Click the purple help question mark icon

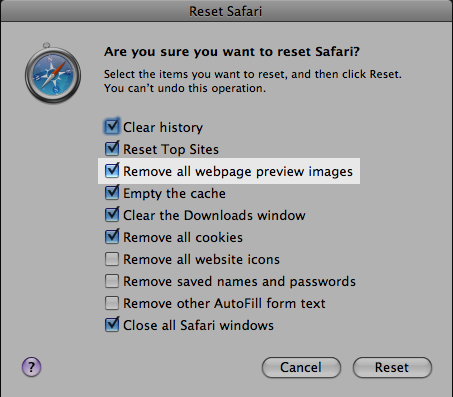32,367
